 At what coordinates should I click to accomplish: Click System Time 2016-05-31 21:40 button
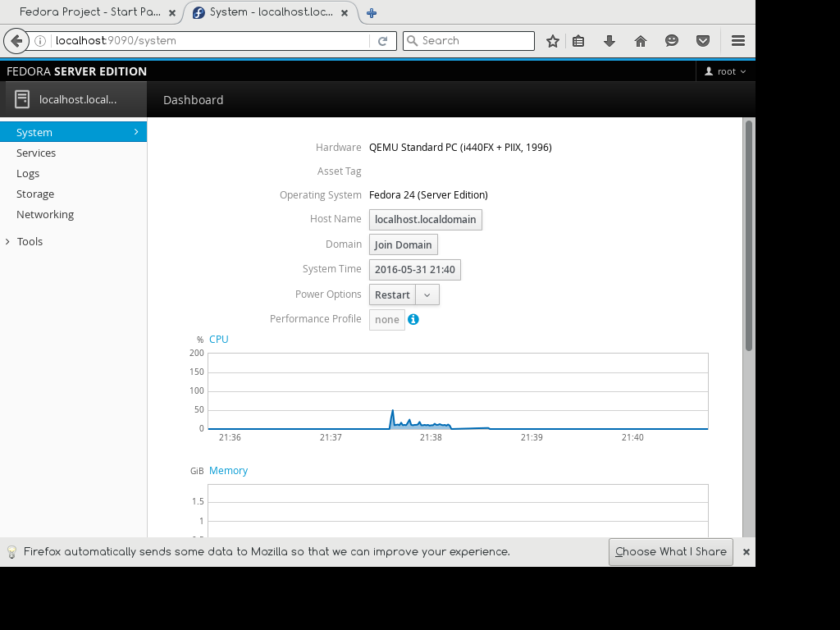414,270
